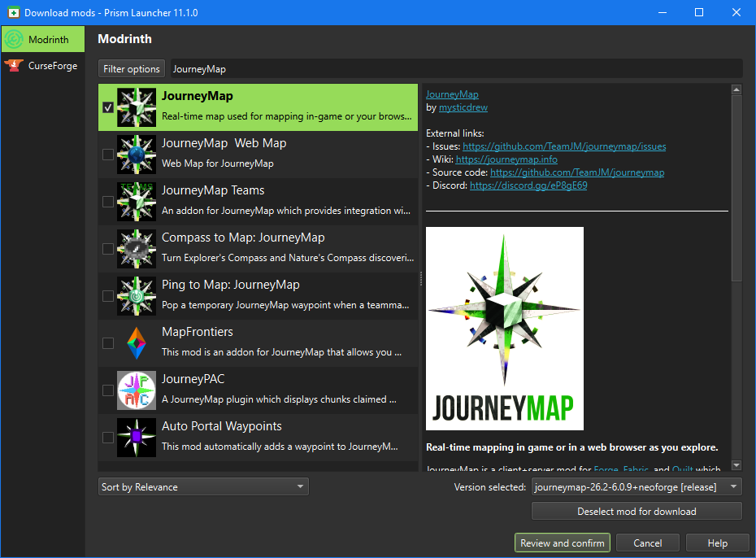Click the Filter options button
Viewport: 756px width, 558px height.
132,68
